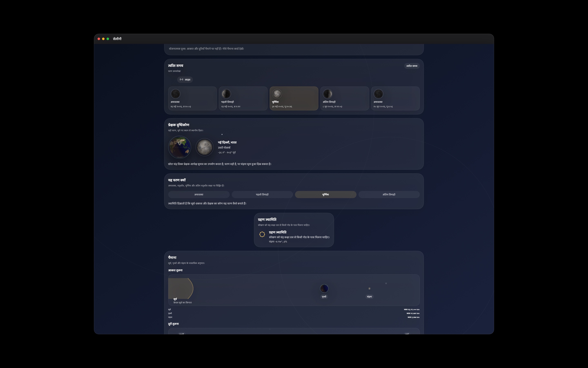Click the dashed yellow circle eclipse icon
Screen dimensions: 588x368
coord(262,234)
